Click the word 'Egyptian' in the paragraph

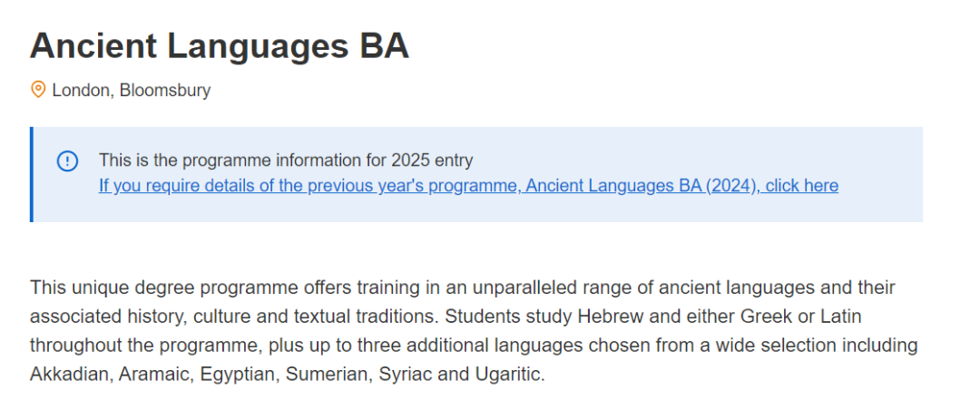(x=238, y=375)
